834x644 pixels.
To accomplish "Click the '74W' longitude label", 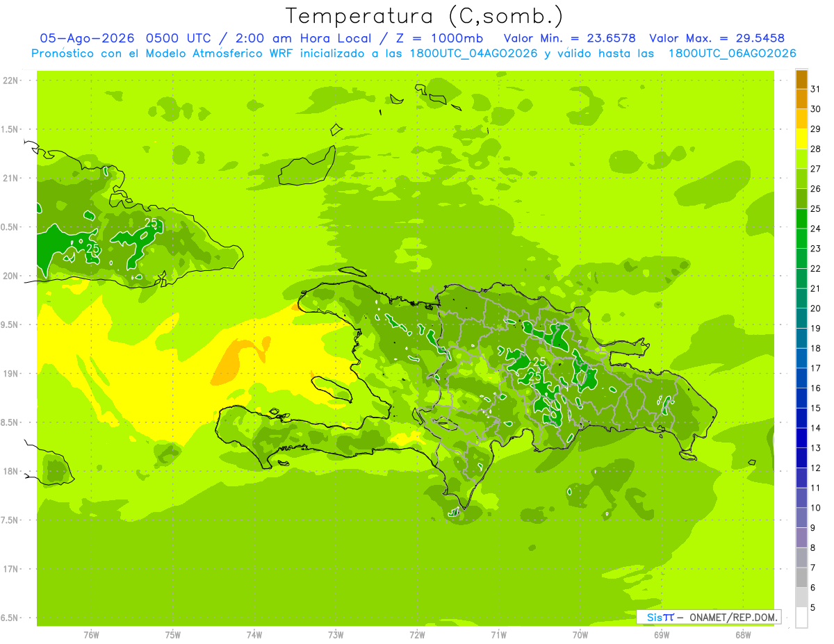I will (254, 635).
